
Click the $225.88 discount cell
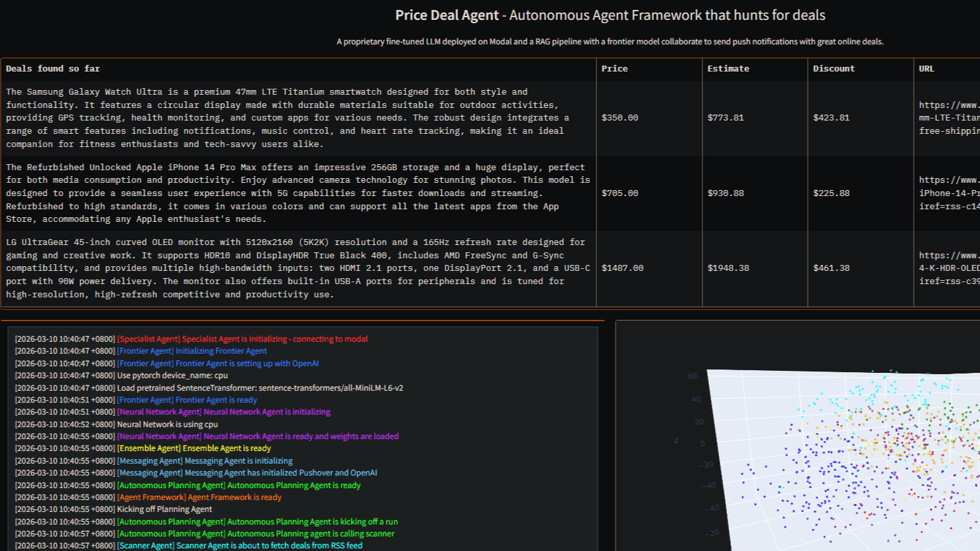point(861,193)
